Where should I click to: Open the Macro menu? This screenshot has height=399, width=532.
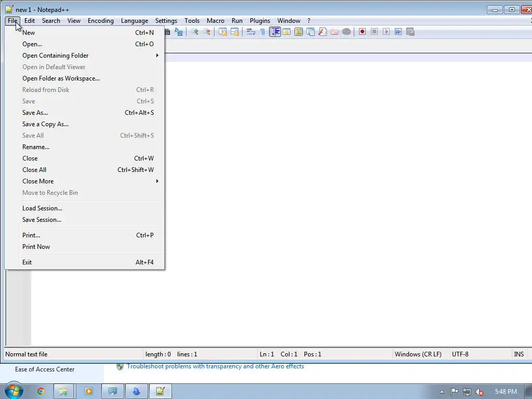tap(216, 21)
